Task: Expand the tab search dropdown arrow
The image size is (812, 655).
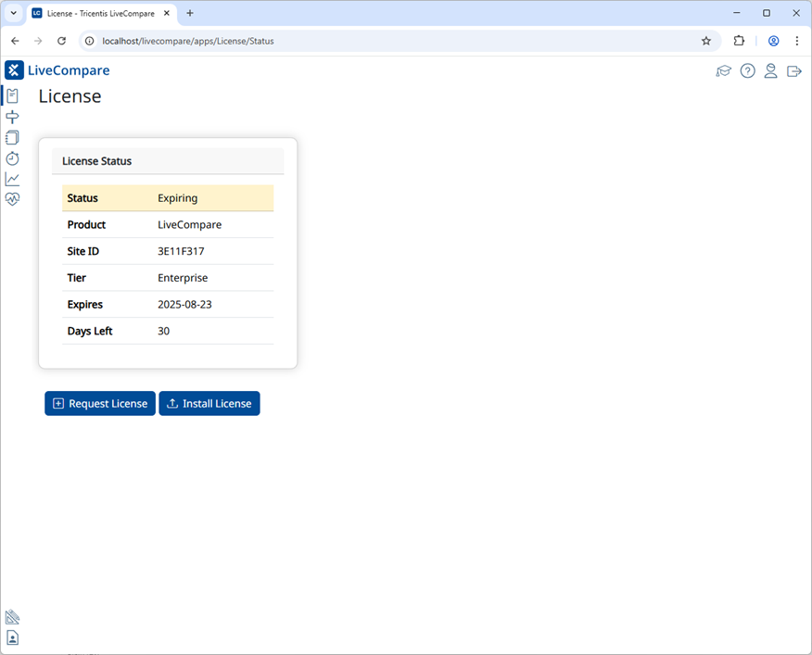Action: point(14,14)
